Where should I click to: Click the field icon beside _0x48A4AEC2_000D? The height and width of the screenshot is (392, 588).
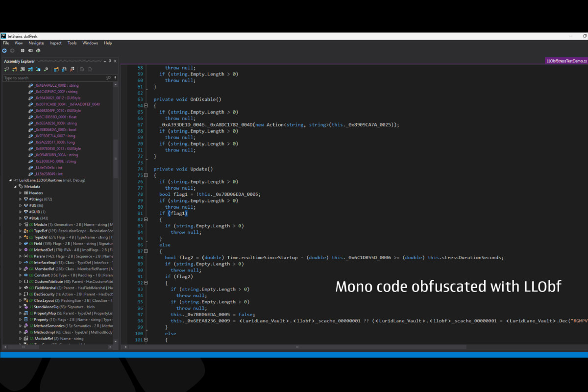[31, 85]
